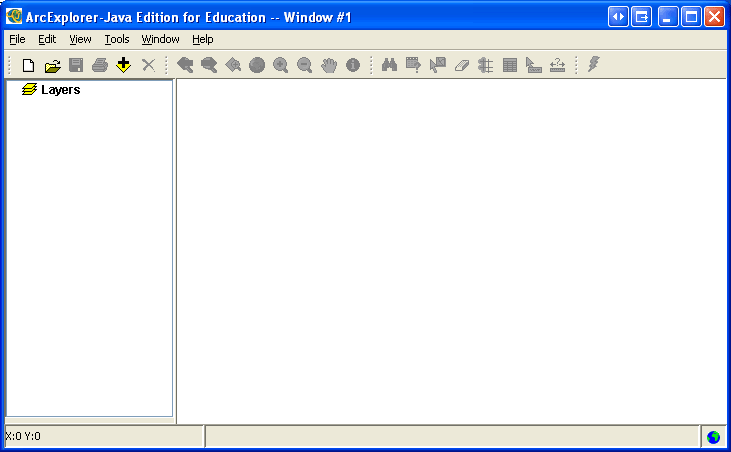Screen dimensions: 731x452
Task: Click the Save project floppy disk icon
Action: (76, 65)
